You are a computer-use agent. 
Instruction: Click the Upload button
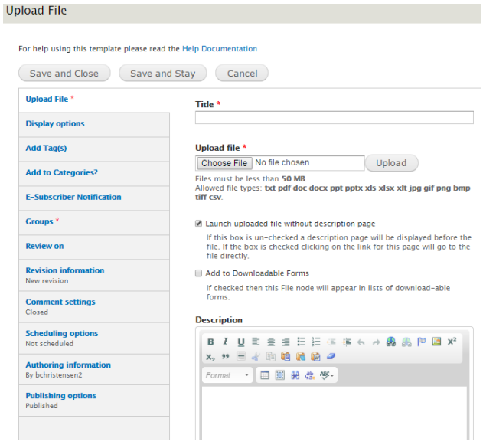(x=391, y=163)
